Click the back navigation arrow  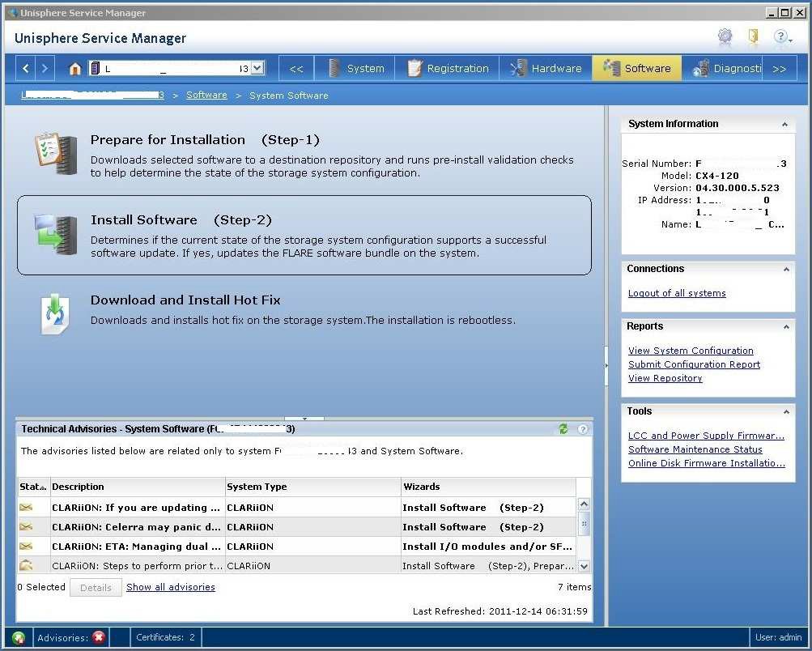pyautogui.click(x=25, y=68)
